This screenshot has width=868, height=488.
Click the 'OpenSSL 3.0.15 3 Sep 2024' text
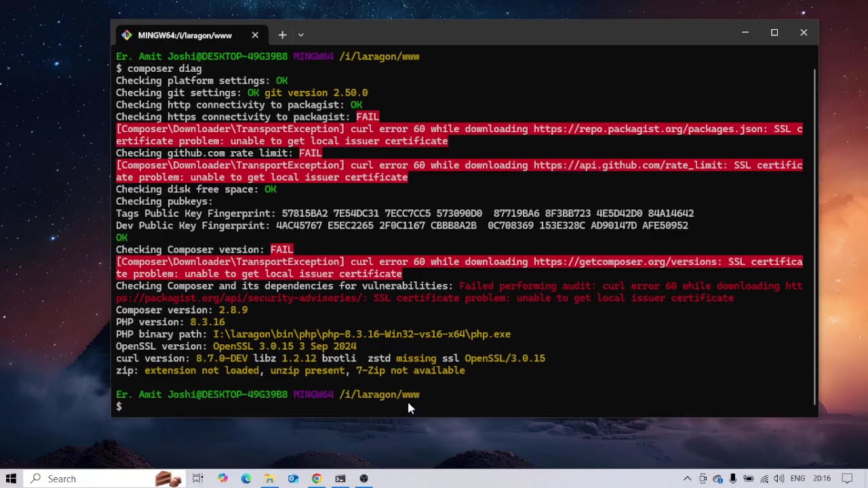(x=285, y=346)
